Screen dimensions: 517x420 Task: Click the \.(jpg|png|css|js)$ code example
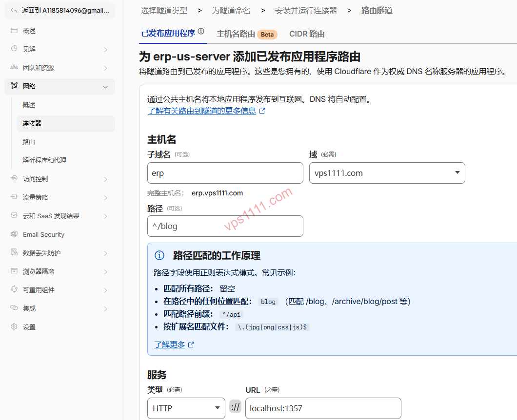(272, 327)
